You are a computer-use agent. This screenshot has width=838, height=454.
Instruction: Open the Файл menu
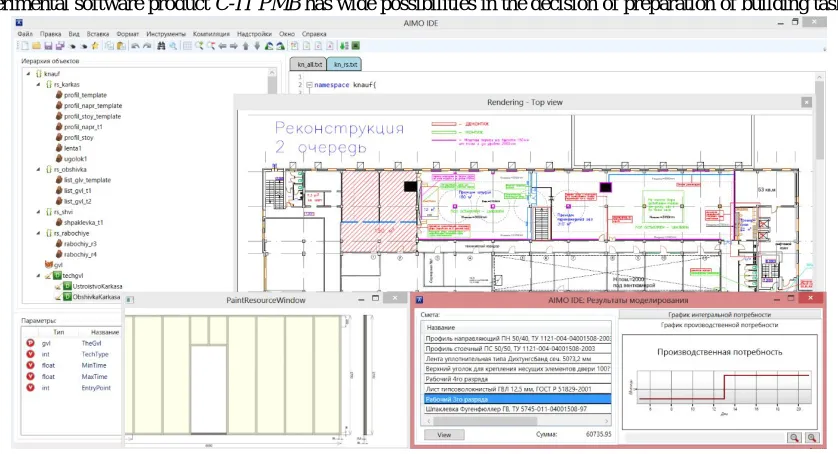(x=25, y=34)
